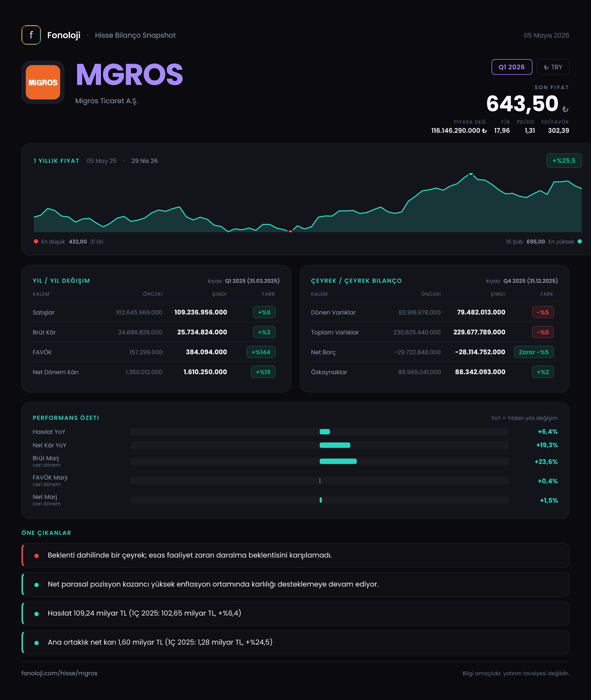Click FD/FAVÖK value 302,39
591x700 pixels.
coord(558,130)
